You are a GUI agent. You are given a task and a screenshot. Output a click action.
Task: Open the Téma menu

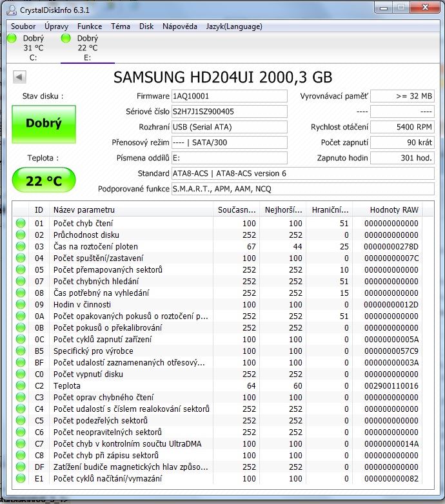(121, 26)
